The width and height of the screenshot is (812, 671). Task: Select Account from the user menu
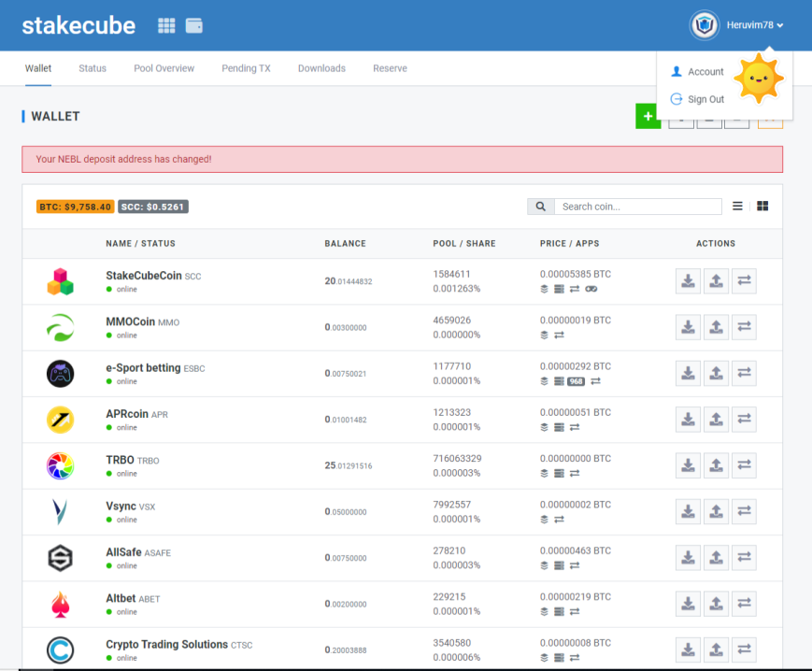pyautogui.click(x=697, y=71)
